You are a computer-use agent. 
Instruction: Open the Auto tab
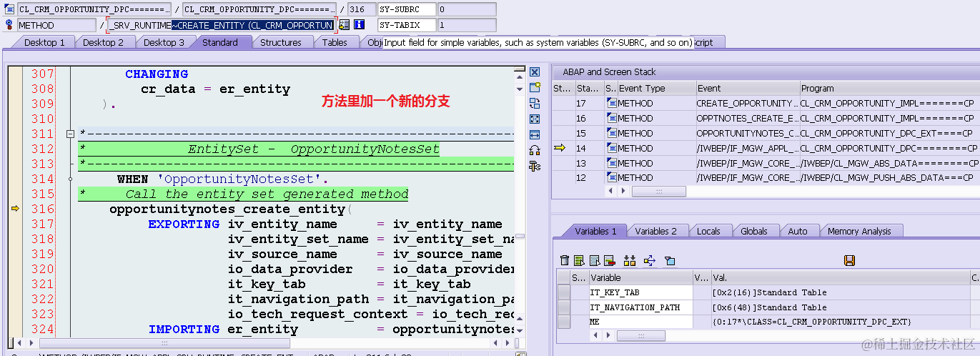[798, 231]
